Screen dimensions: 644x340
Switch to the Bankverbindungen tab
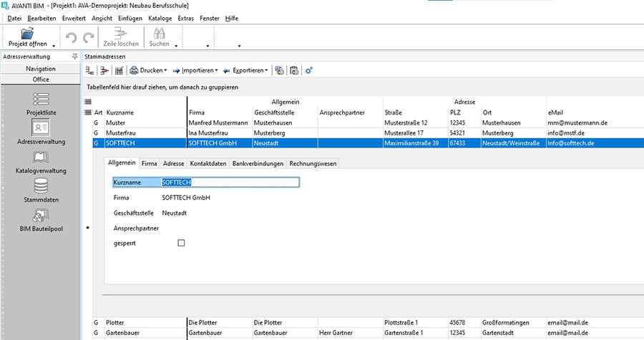[257, 164]
